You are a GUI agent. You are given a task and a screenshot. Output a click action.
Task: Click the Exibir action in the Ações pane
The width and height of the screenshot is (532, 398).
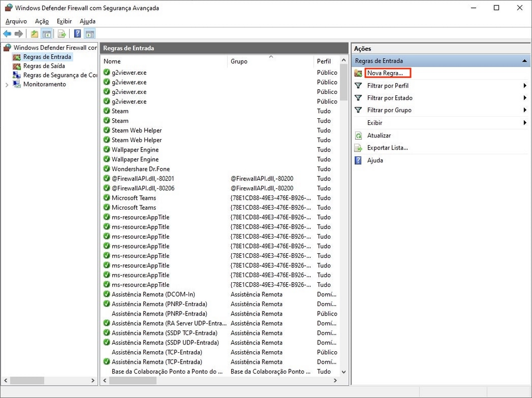tap(374, 123)
